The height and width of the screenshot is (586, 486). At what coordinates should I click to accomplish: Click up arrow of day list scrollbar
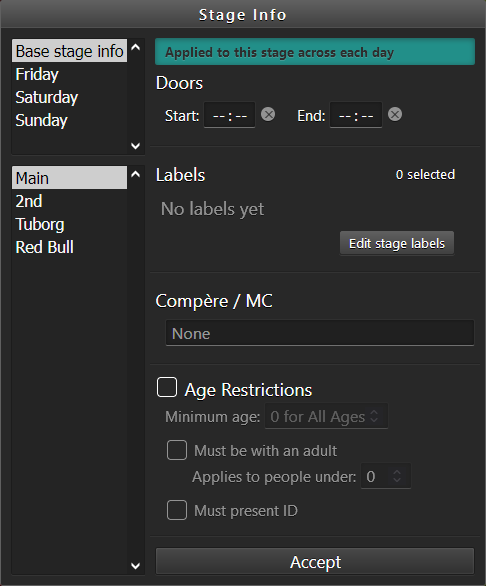136,47
